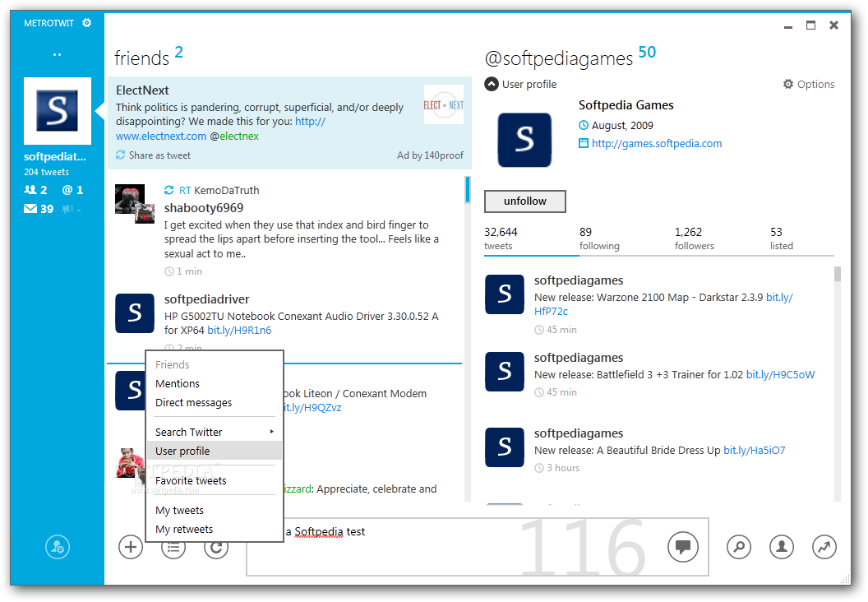Open direct messages envelope showing 39
The image size is (868, 602).
tap(39, 209)
